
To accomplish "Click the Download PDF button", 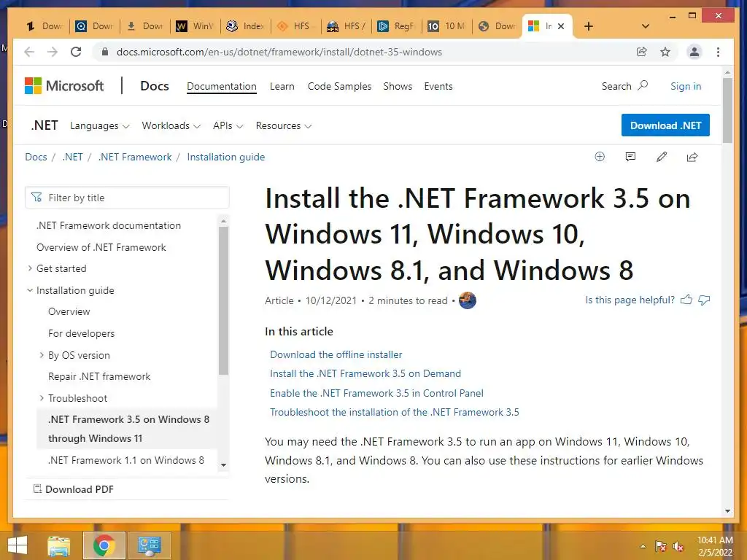I will pyautogui.click(x=74, y=489).
